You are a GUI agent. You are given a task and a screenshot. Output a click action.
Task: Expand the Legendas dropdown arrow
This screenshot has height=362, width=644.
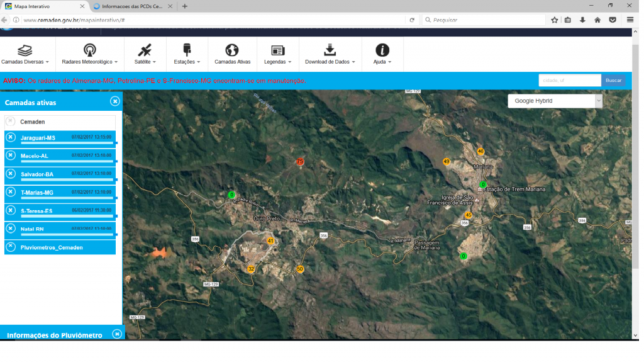(289, 62)
